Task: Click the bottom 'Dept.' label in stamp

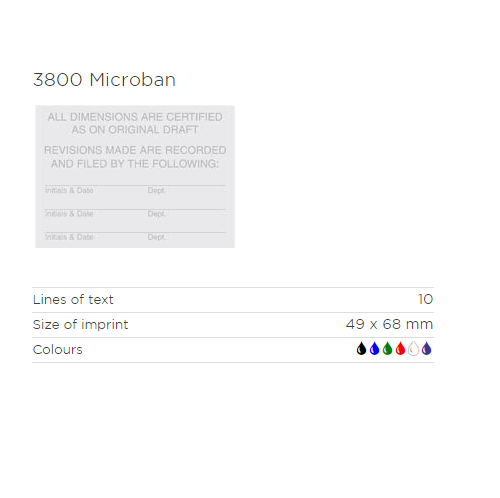Action: [x=156, y=237]
